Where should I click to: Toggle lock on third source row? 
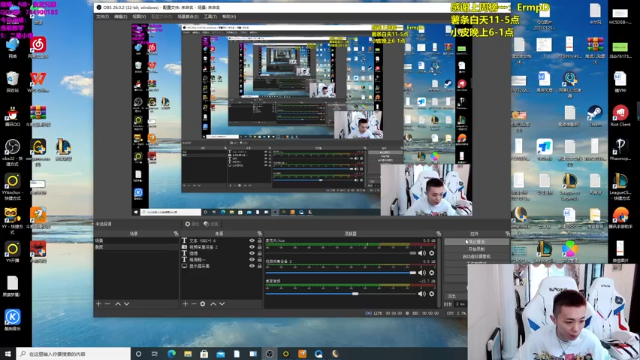(x=259, y=253)
